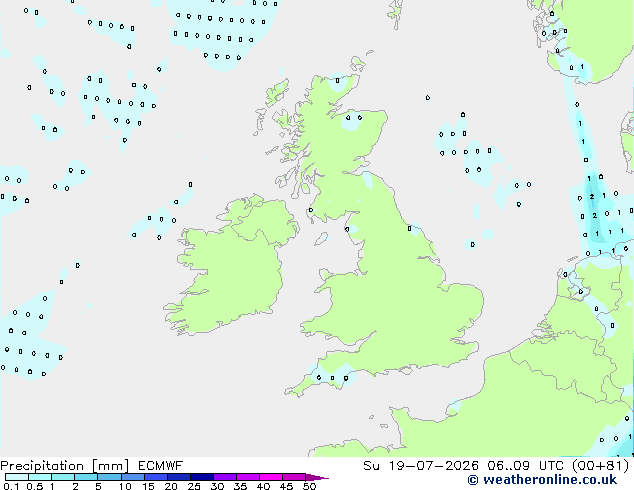Click the '35' legend scale value
634x490 pixels.
pyautogui.click(x=241, y=486)
